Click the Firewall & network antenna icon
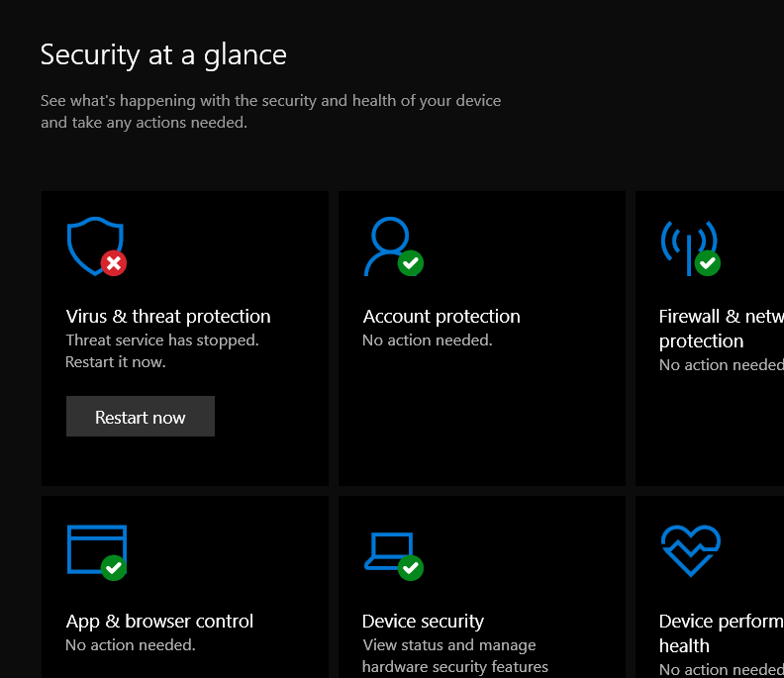The width and height of the screenshot is (784, 678). tap(690, 248)
